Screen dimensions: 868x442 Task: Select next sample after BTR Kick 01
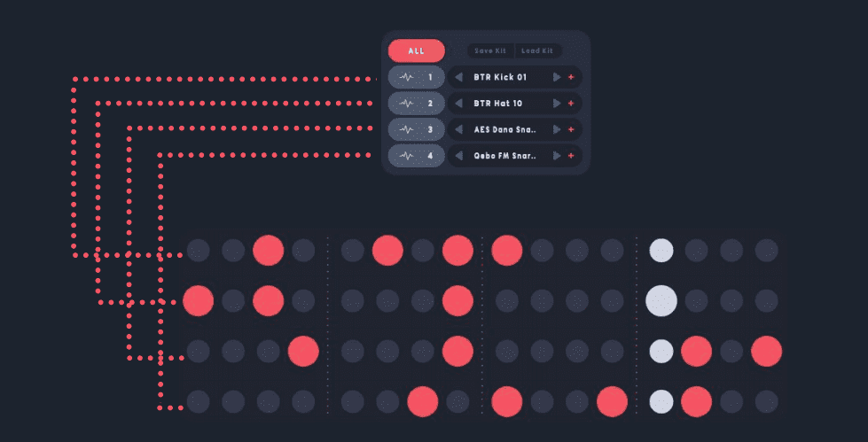(557, 77)
